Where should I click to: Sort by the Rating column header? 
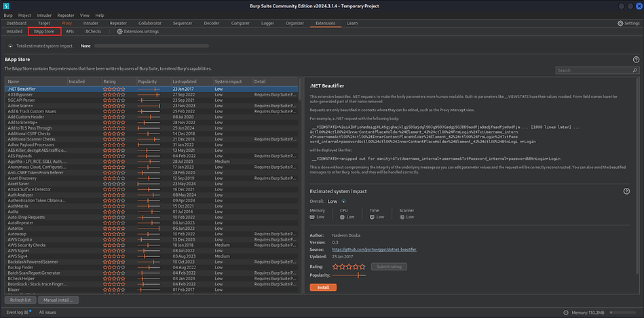(x=119, y=81)
